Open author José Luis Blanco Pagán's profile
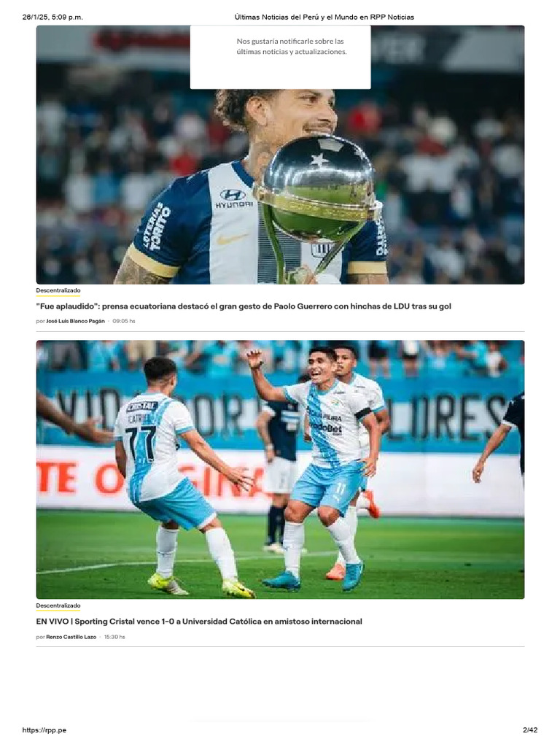Image resolution: width=560 pixels, height=747 pixels. [x=75, y=321]
